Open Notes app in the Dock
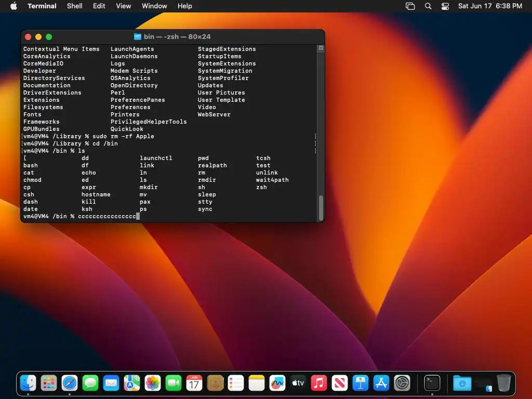Viewport: 532px width, 399px height. [x=257, y=383]
